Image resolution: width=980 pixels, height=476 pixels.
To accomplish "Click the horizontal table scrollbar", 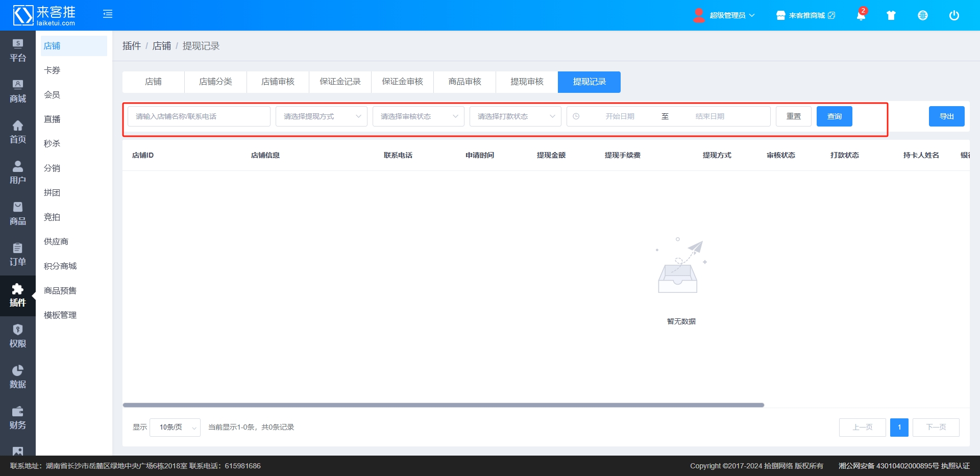I will coord(443,405).
